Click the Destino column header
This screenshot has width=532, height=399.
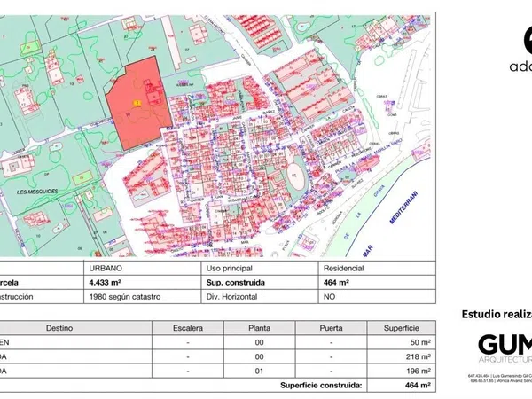tap(60, 327)
